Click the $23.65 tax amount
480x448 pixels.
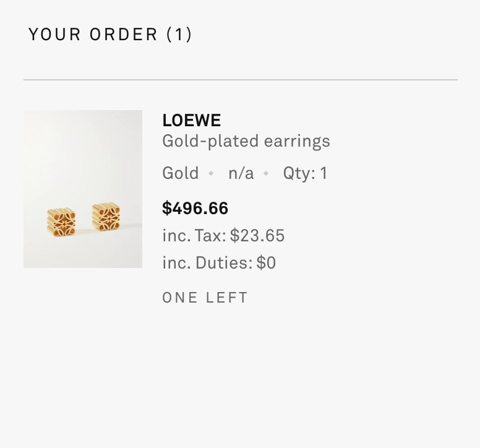257,236
